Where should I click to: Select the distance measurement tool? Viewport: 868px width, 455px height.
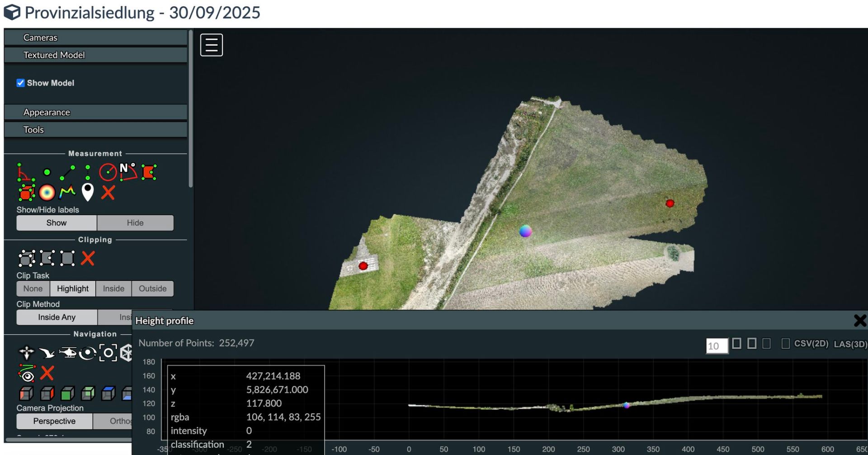tap(67, 172)
